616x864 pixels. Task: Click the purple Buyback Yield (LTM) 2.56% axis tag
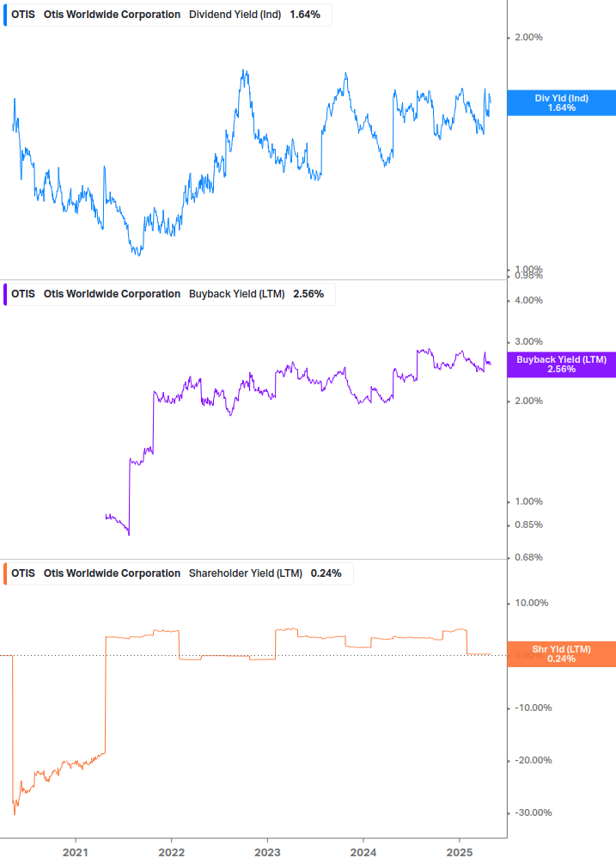[562, 365]
